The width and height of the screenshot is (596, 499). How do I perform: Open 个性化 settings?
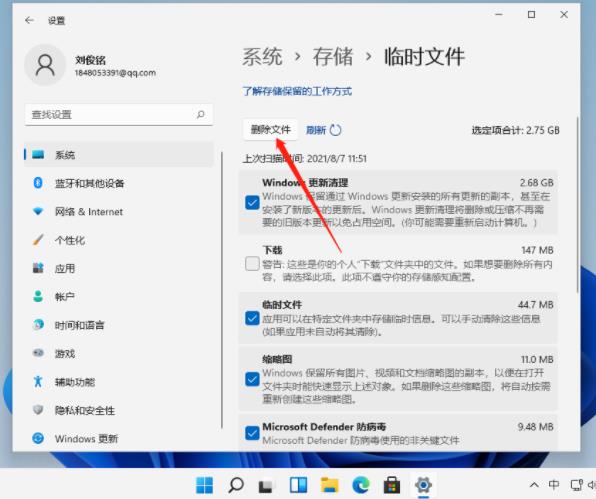point(119,240)
